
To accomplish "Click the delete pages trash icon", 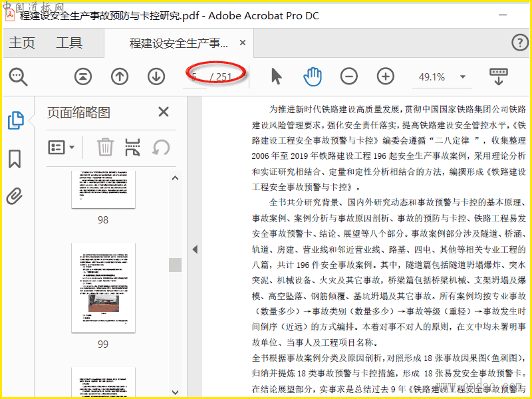I will click(106, 147).
